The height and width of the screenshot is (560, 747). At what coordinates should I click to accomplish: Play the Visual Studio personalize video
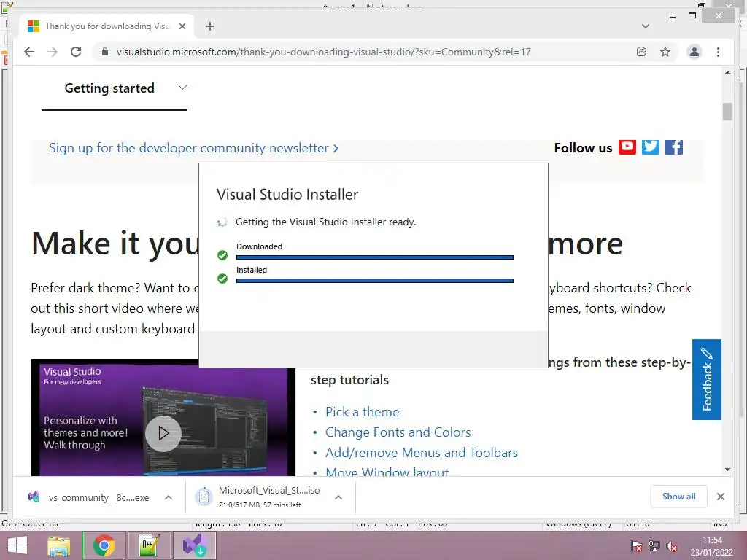163,433
